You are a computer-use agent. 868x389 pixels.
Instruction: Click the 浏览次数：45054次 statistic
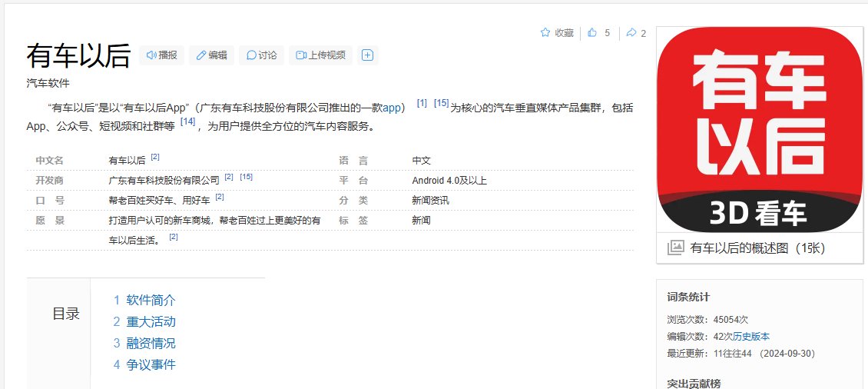coord(707,320)
